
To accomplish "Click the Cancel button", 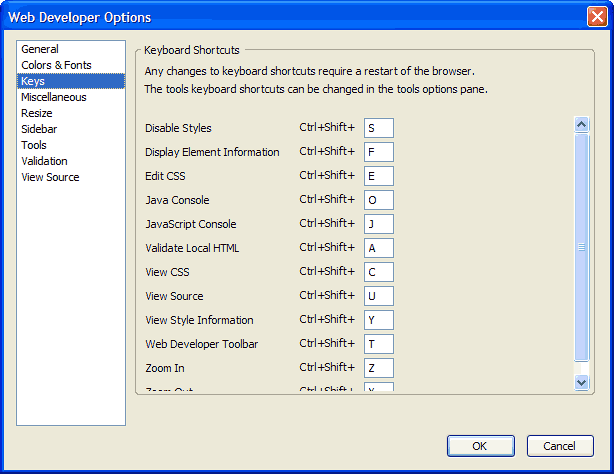I will (560, 446).
